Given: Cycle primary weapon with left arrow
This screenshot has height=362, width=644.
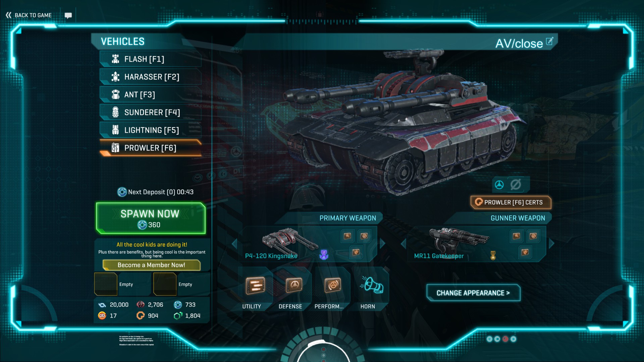Looking at the screenshot, I should click(235, 244).
